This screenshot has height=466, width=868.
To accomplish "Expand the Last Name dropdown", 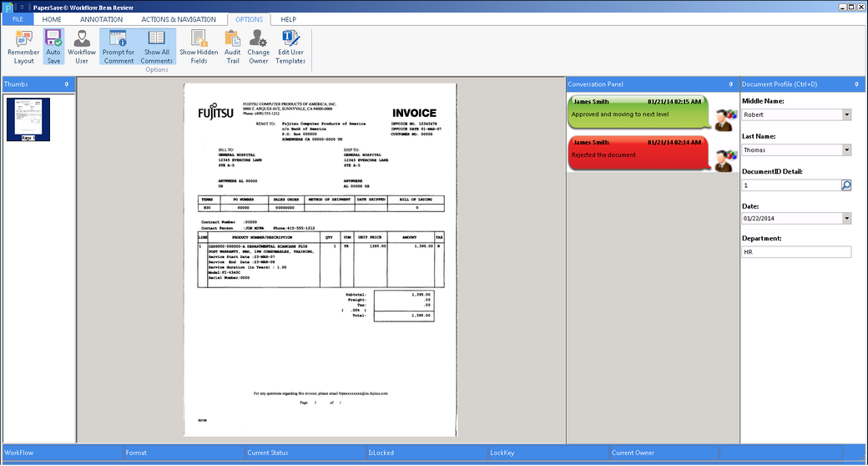I will click(x=846, y=150).
